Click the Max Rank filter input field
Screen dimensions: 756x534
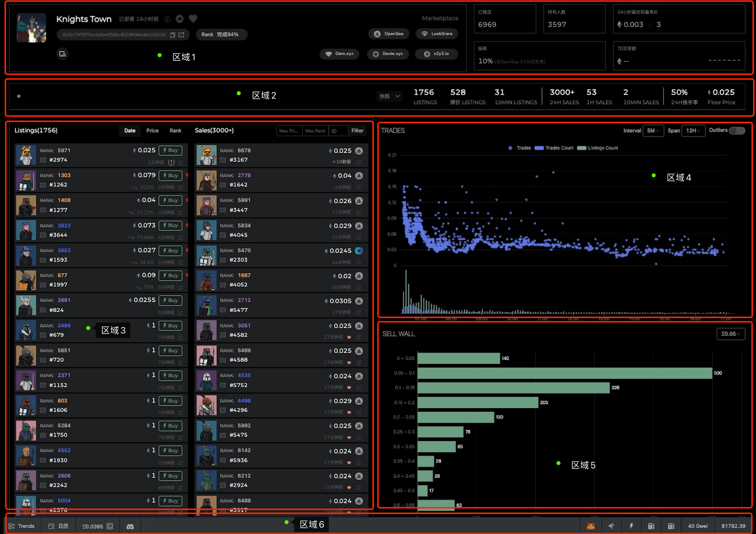click(315, 131)
